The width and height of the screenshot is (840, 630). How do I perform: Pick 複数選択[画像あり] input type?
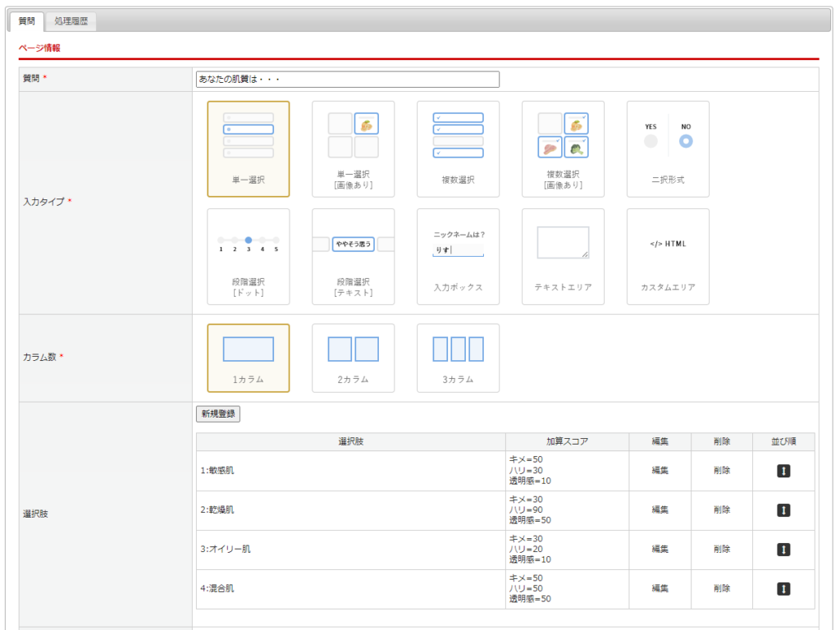[563, 149]
